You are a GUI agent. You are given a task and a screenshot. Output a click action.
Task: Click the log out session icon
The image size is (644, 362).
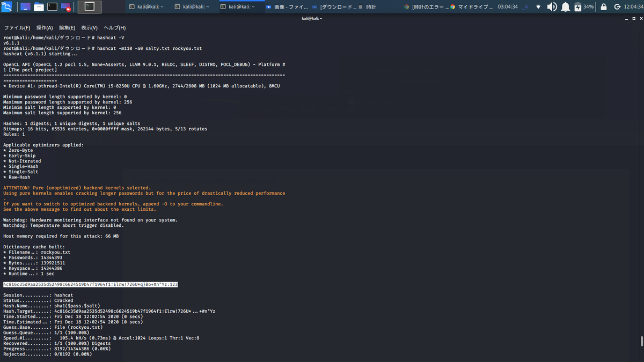coord(617,7)
